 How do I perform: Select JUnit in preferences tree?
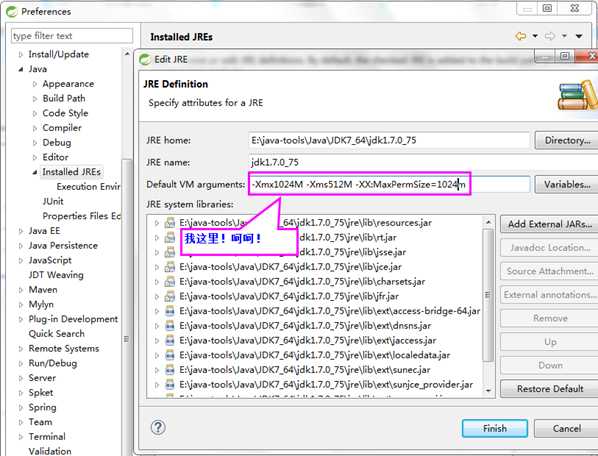[x=53, y=201]
